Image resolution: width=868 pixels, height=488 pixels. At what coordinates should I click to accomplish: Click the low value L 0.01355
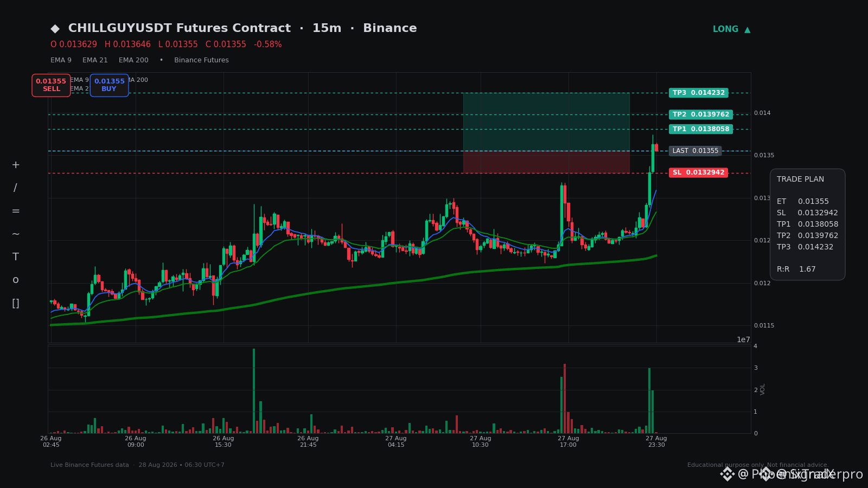178,44
